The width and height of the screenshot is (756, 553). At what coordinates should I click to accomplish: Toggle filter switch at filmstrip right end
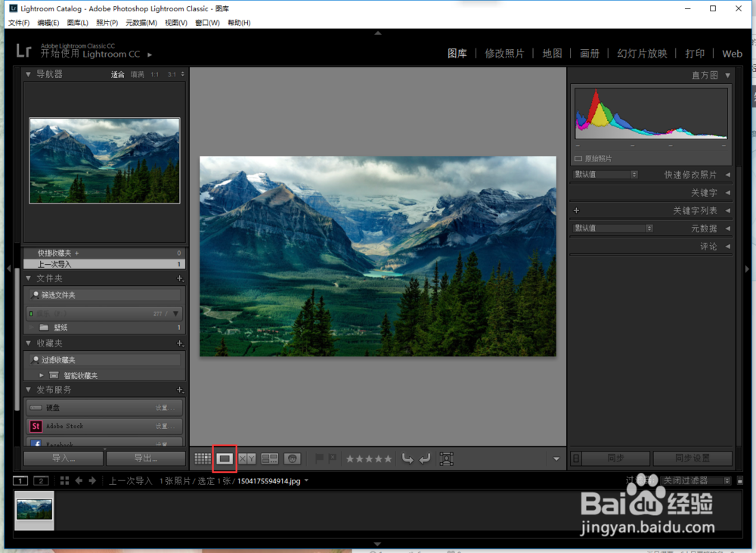pyautogui.click(x=740, y=480)
